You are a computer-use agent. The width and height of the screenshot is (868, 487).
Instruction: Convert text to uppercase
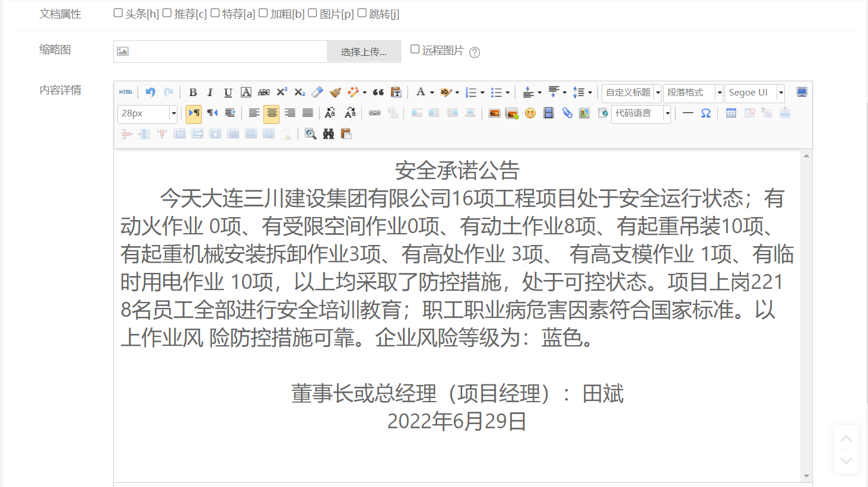[330, 113]
